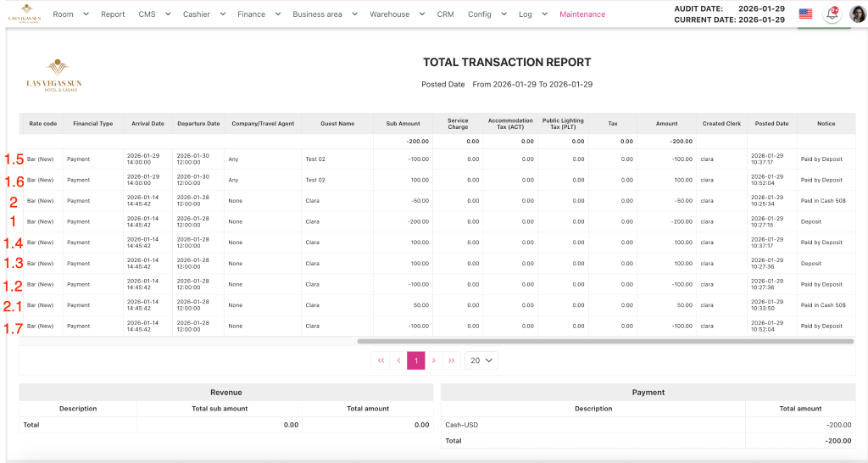Open the language flag selector
The image size is (868, 463).
tap(805, 14)
